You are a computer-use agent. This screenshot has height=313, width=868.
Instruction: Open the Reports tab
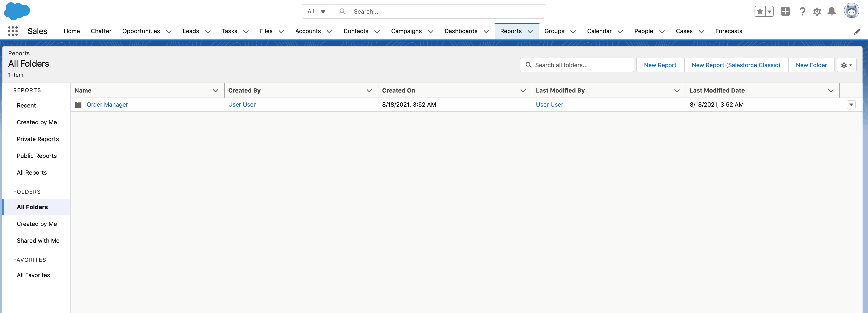[x=511, y=31]
